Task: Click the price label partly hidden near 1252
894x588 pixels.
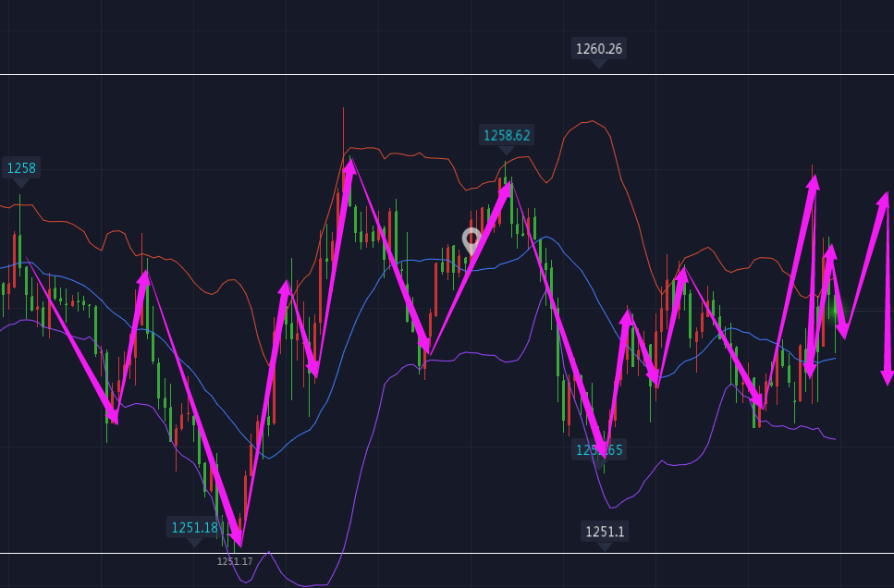Action: click(x=599, y=450)
